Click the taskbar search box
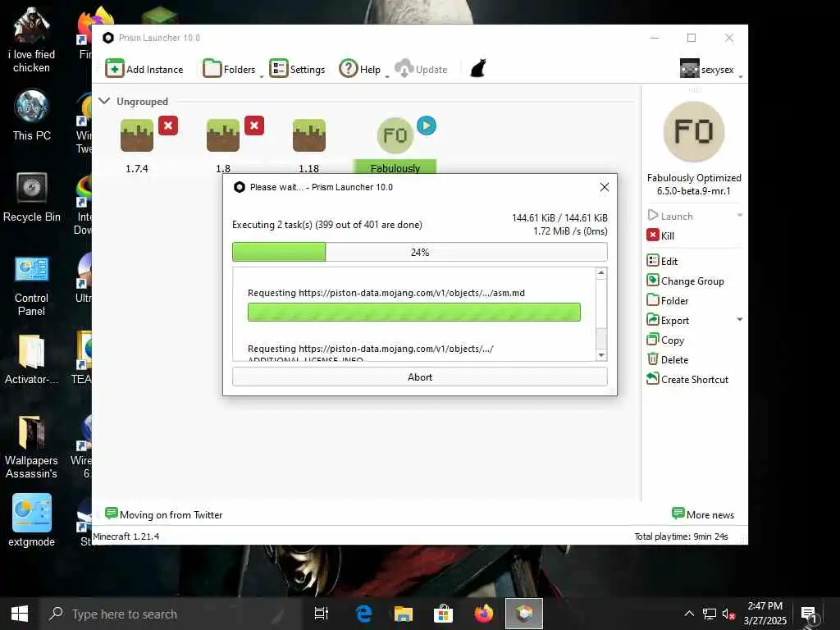Viewport: 840px width, 630px height. (171, 614)
